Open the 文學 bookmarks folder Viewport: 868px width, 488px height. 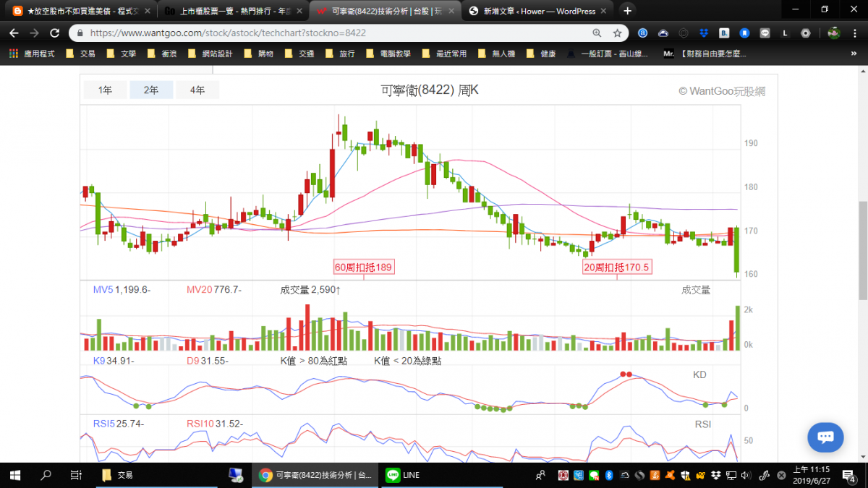click(x=122, y=53)
